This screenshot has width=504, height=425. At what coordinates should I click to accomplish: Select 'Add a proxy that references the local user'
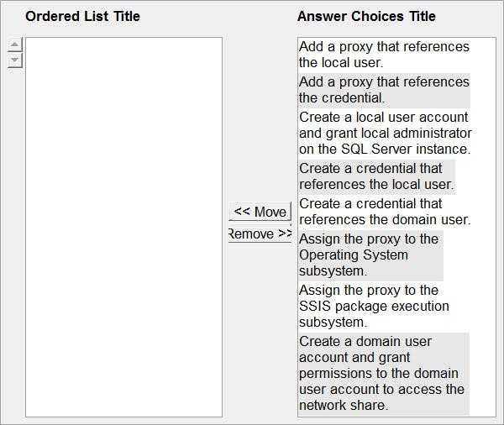coord(384,55)
